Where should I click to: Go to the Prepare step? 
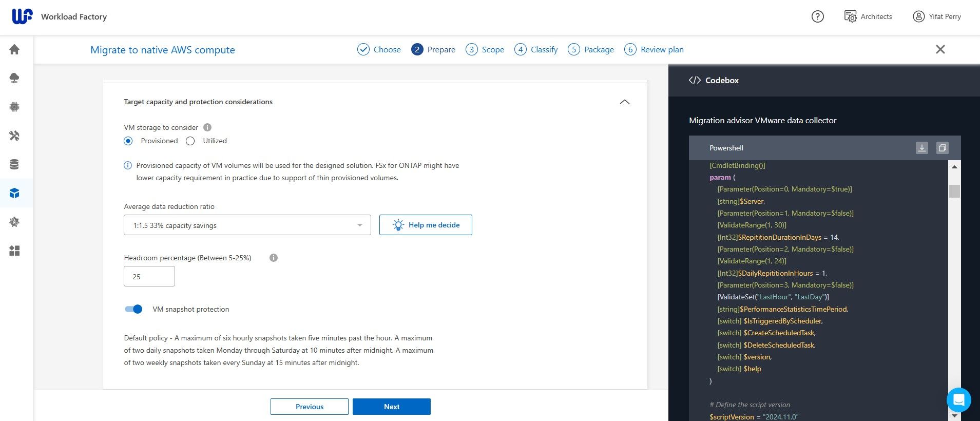(x=433, y=49)
